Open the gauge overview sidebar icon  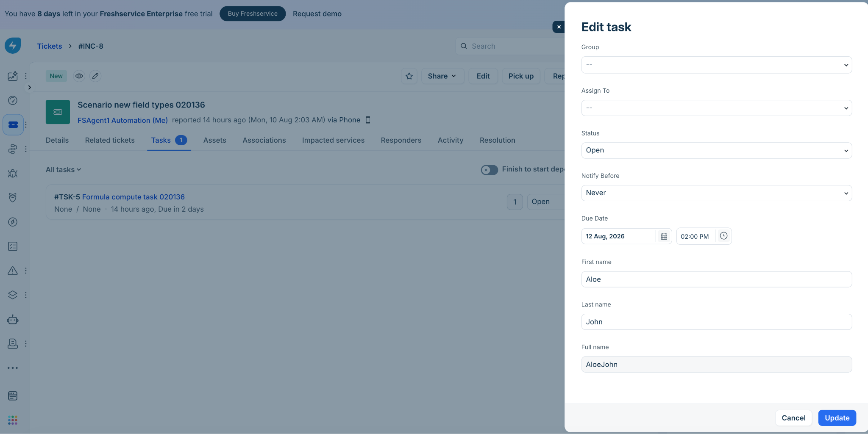[x=13, y=100]
